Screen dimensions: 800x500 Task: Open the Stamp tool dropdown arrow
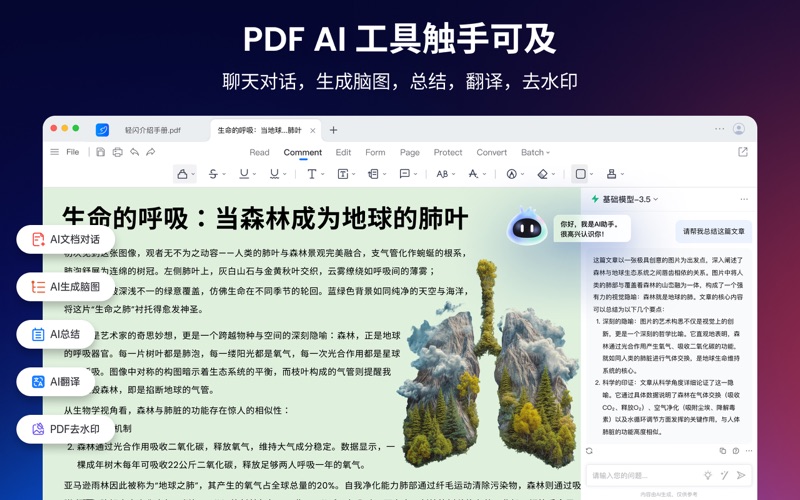pyautogui.click(x=622, y=174)
